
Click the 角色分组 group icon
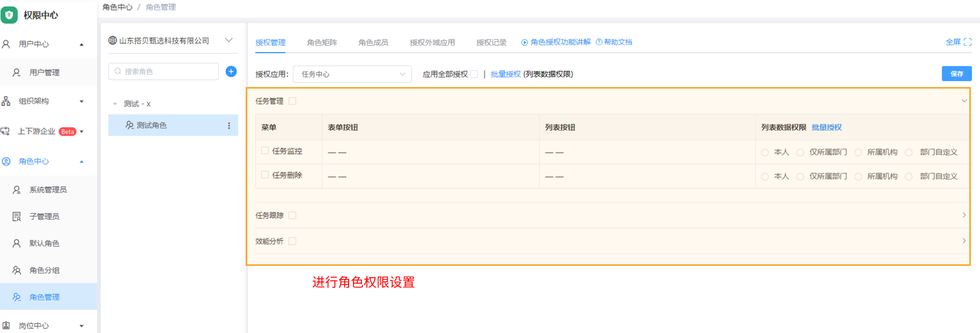click(x=17, y=270)
